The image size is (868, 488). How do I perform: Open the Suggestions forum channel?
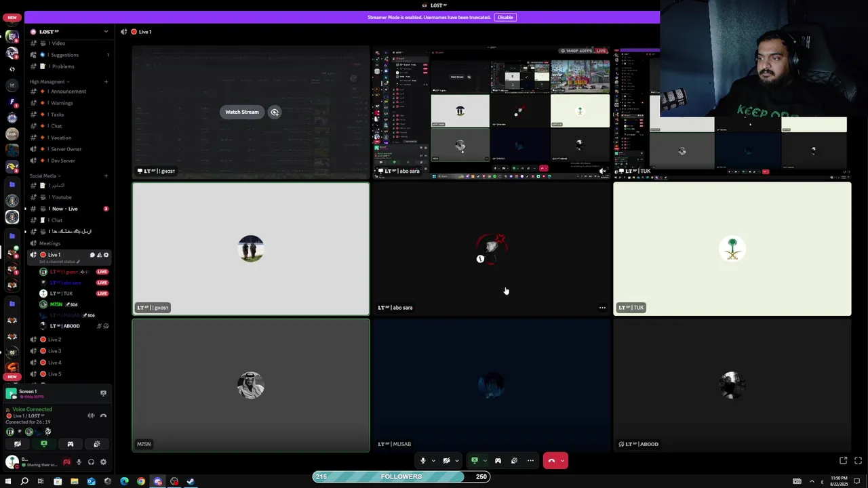68,55
